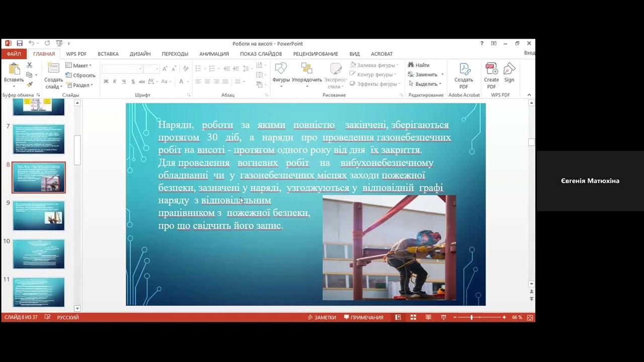Screen dimensions: 644x362
Task: Save the presentation from quick access toolbar
Action: [x=20, y=43]
